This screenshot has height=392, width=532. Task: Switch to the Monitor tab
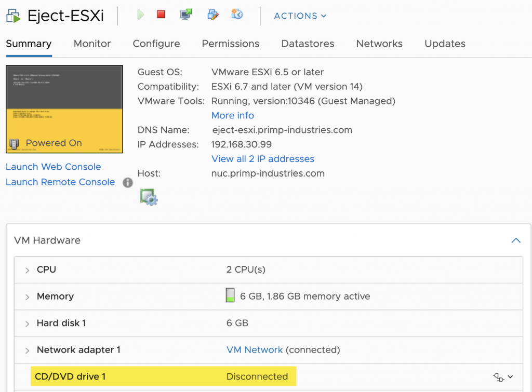pos(92,44)
